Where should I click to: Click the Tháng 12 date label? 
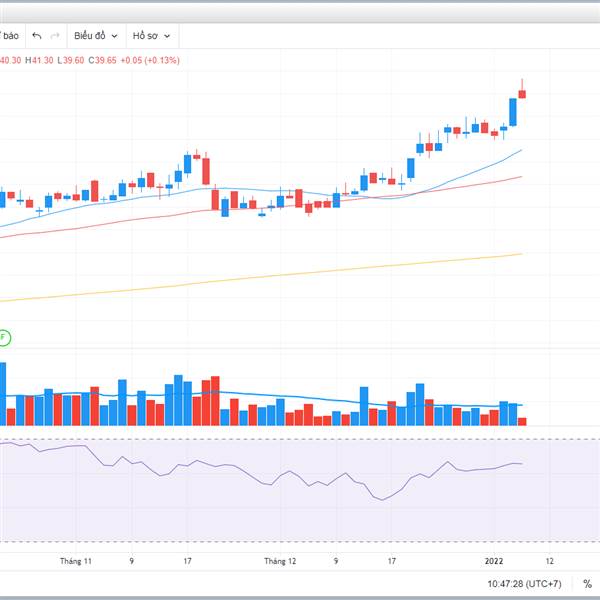tap(280, 561)
